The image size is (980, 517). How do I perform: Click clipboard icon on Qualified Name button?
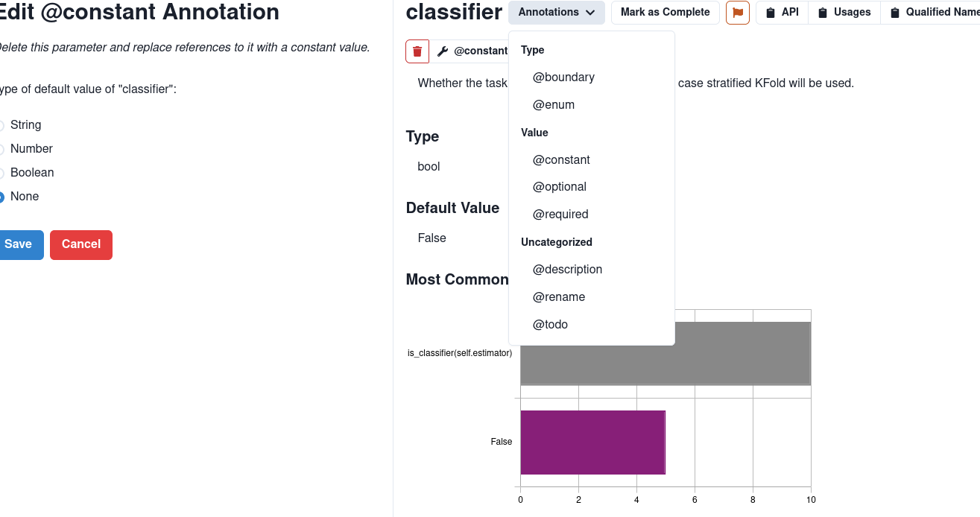[x=895, y=13]
